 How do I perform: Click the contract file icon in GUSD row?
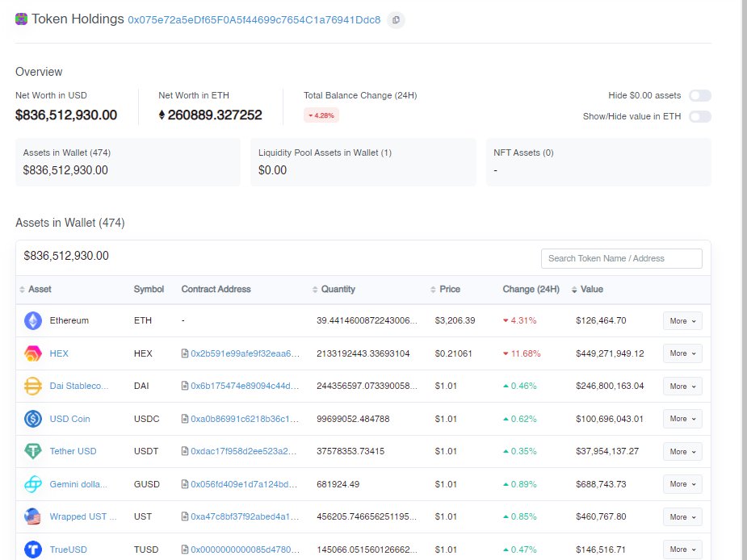click(x=185, y=484)
